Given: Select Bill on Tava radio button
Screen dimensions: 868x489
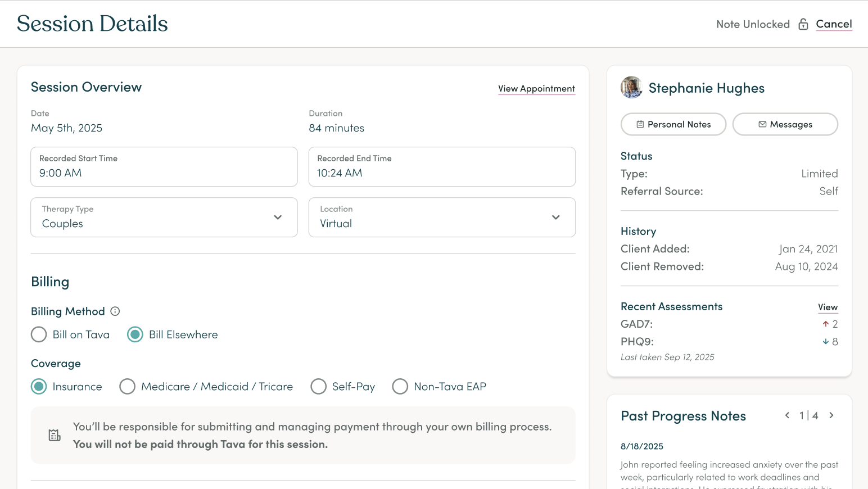Looking at the screenshot, I should tap(39, 334).
